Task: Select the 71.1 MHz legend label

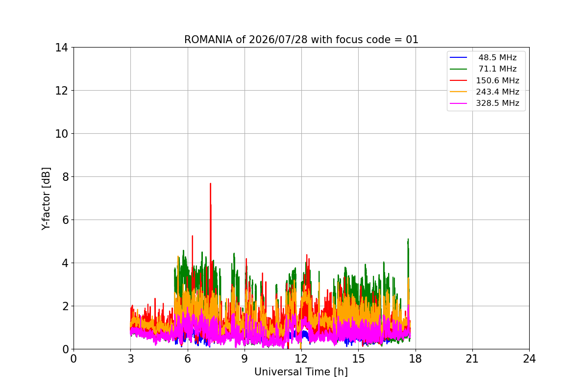Action: [x=497, y=69]
